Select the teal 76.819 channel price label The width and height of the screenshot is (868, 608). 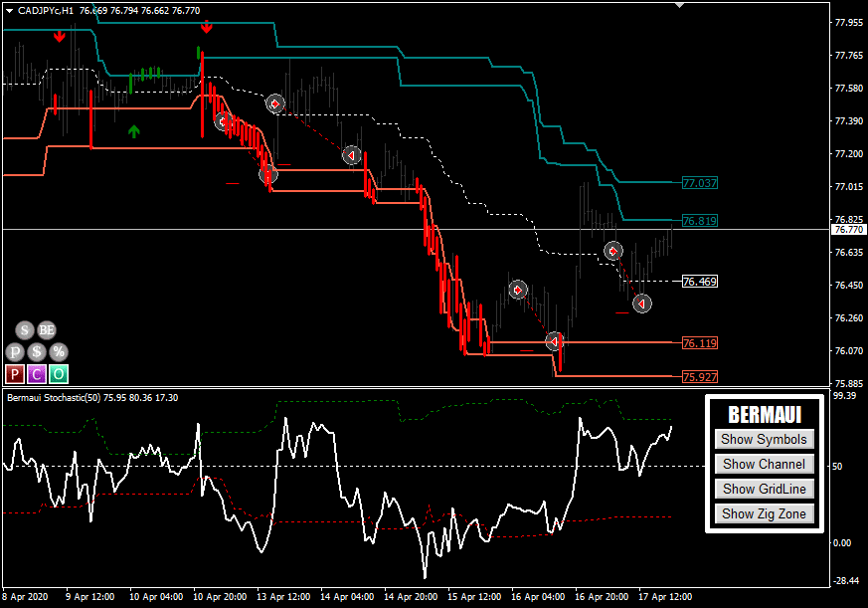tap(700, 221)
